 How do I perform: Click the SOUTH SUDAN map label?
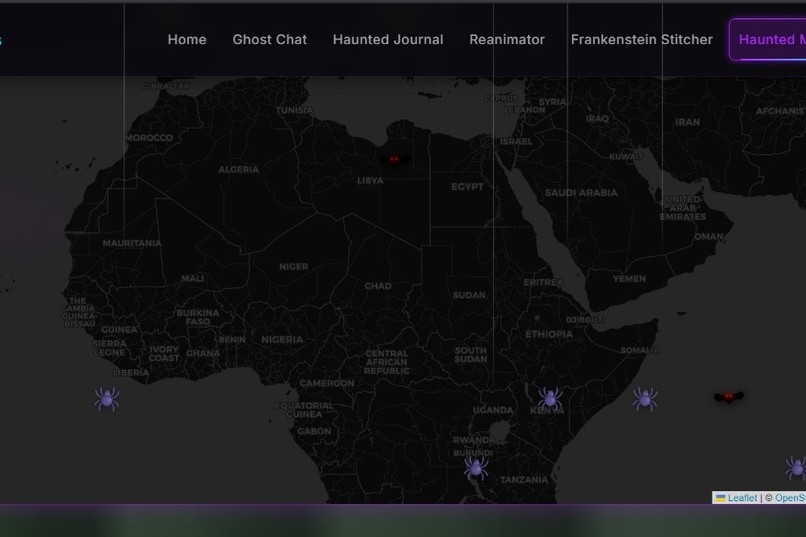[470, 355]
